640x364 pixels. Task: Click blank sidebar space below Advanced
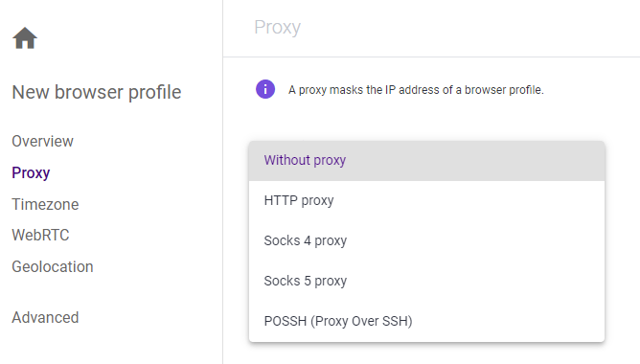click(110, 346)
